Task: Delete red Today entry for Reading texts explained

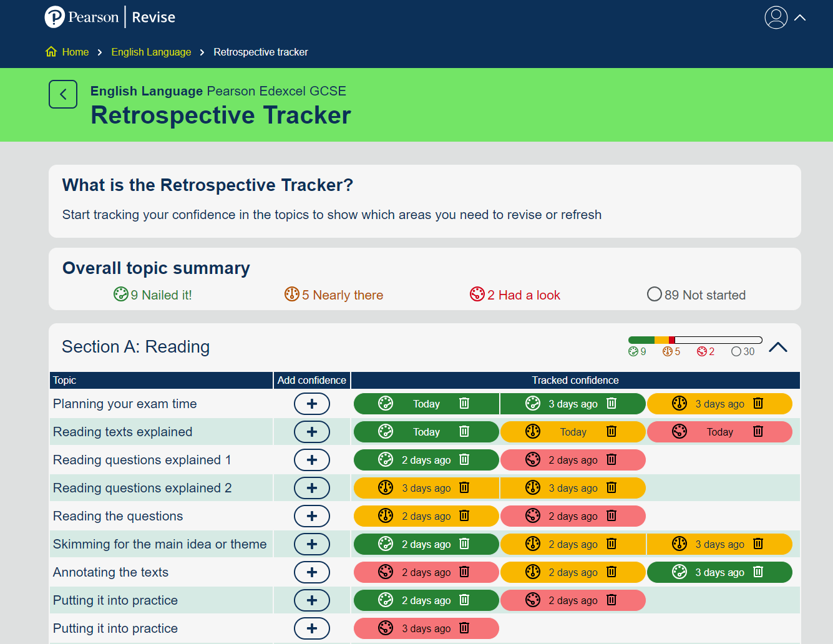Action: point(758,432)
